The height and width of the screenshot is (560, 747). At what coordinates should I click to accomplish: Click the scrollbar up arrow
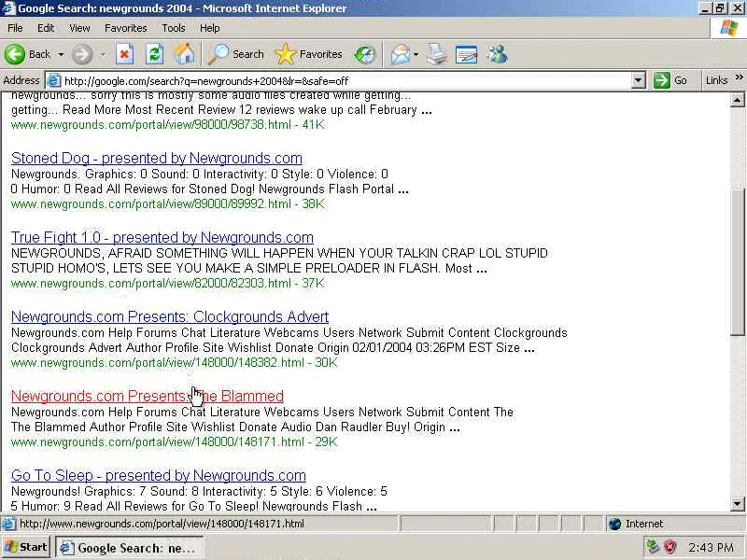click(737, 100)
